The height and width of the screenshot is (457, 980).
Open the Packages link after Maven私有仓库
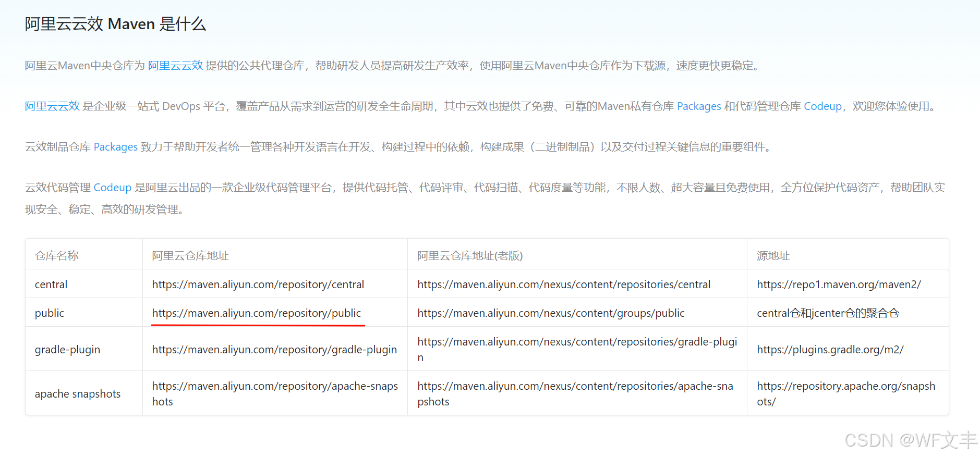699,106
